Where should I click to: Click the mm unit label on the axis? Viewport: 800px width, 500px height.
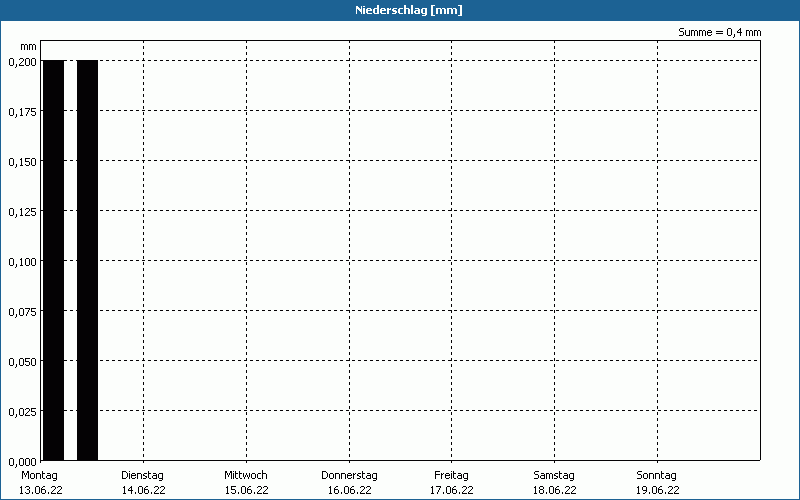pos(29,46)
